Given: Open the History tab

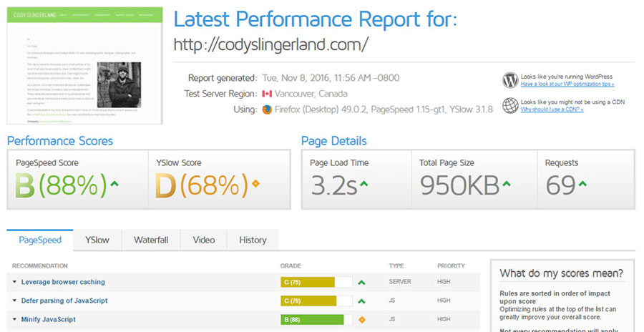Looking at the screenshot, I should click(x=253, y=240).
